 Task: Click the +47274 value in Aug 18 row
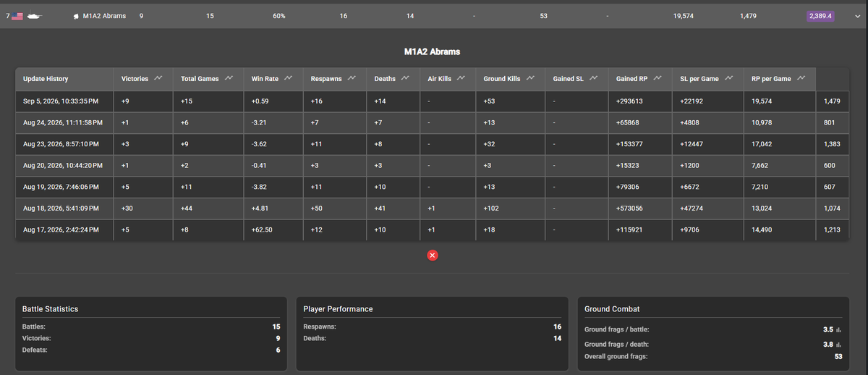point(693,209)
